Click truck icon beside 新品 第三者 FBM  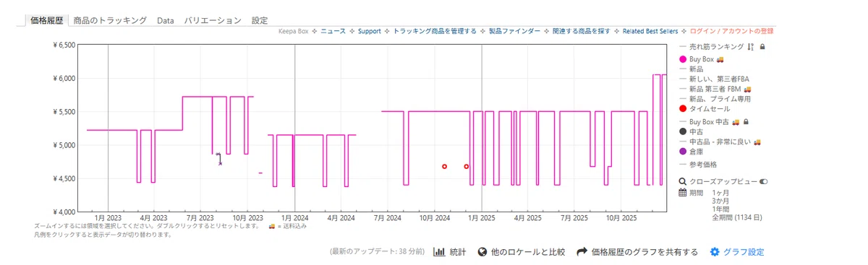(x=747, y=89)
